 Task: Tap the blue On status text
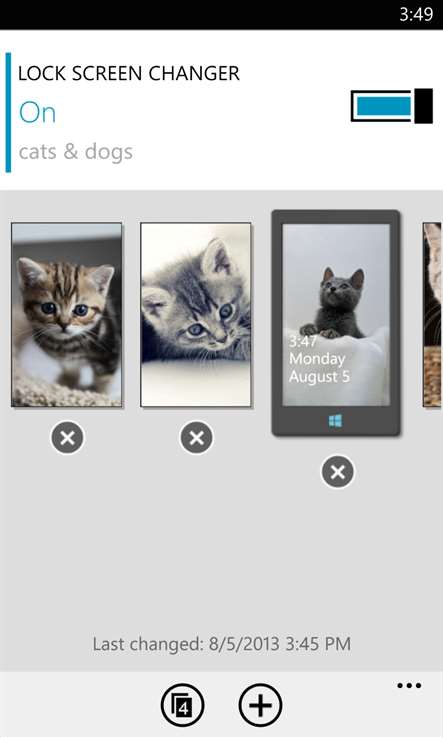(x=38, y=113)
